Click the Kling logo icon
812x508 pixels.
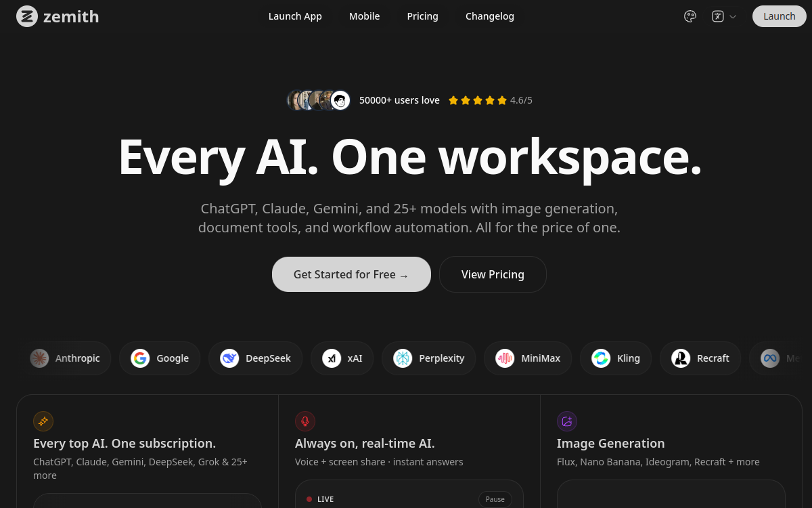point(601,358)
